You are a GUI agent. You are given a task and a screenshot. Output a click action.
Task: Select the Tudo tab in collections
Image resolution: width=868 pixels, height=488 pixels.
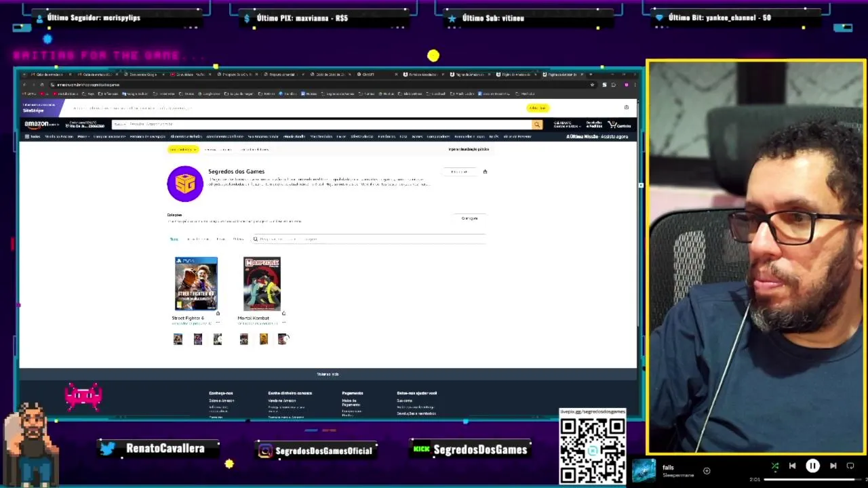click(174, 239)
